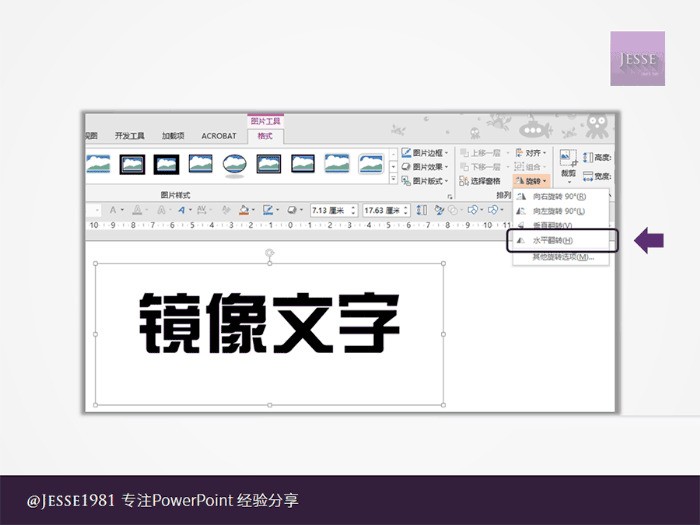Image resolution: width=700 pixels, height=525 pixels.
Task: Click the 17.63 厘米 width stepper arrows
Action: pos(406,210)
